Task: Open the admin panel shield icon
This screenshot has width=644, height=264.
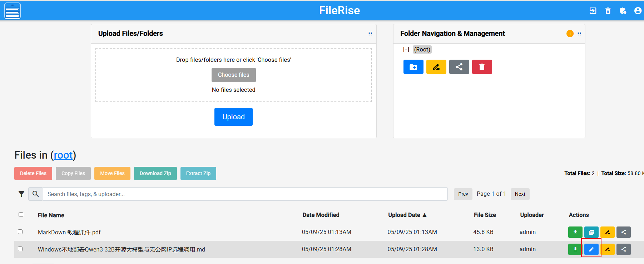Action: tap(623, 11)
